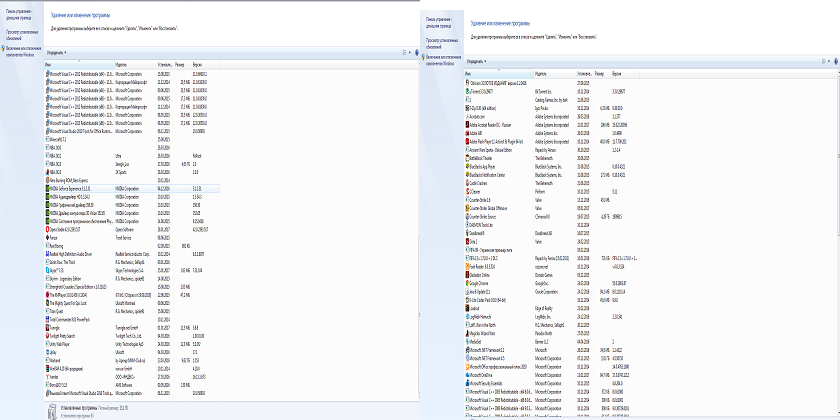Click the Yandex program icon
The width and height of the screenshot is (840, 420).
[47, 377]
